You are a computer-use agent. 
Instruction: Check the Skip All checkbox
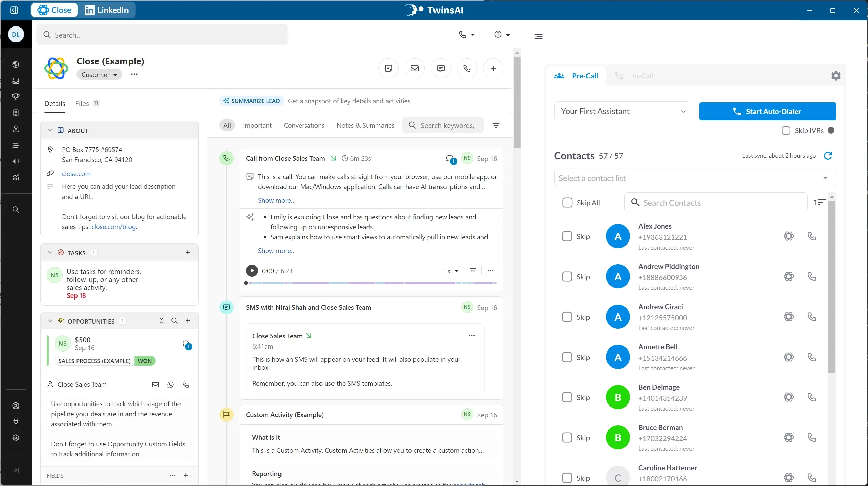pyautogui.click(x=567, y=203)
